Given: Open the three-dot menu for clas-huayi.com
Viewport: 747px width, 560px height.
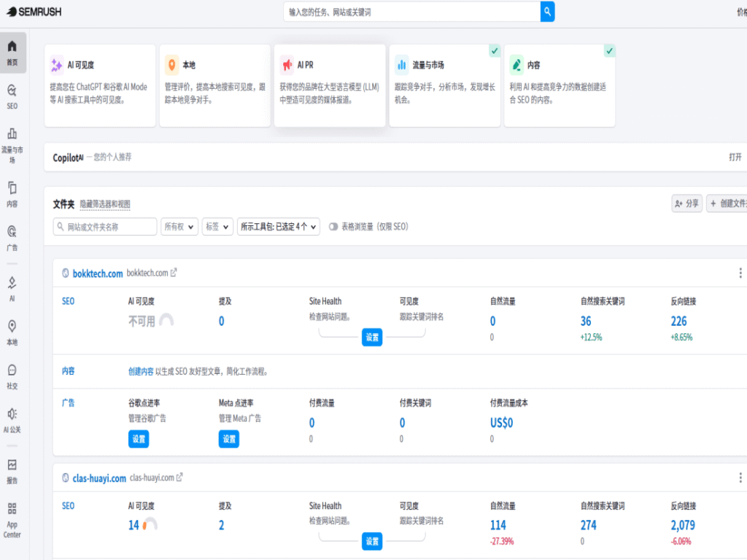Looking at the screenshot, I should click(x=741, y=478).
